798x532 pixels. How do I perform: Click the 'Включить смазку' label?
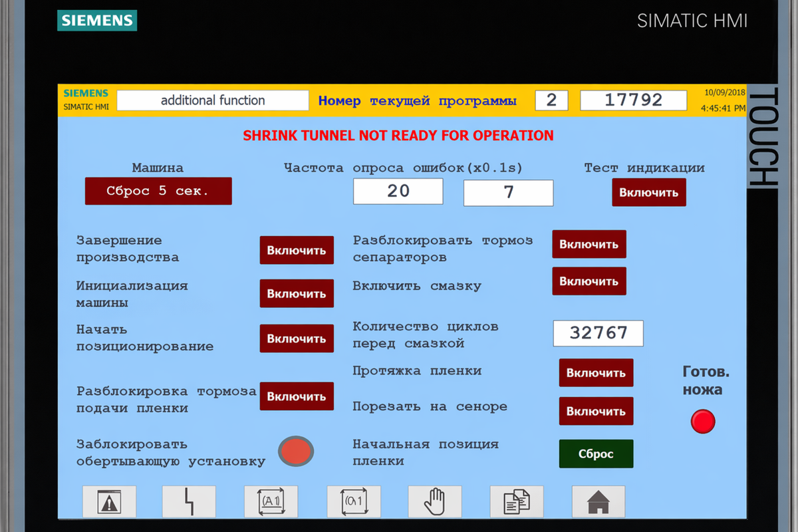[x=417, y=286]
